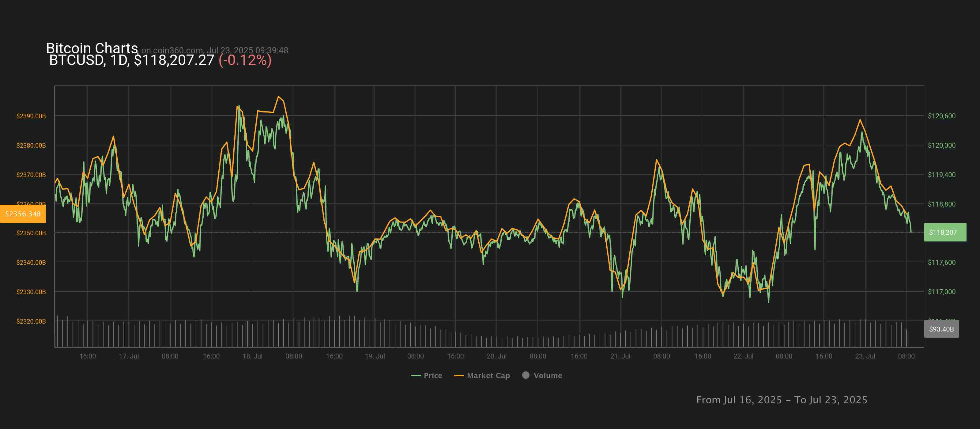Click the orange $2356.34B market cap label

click(23, 214)
